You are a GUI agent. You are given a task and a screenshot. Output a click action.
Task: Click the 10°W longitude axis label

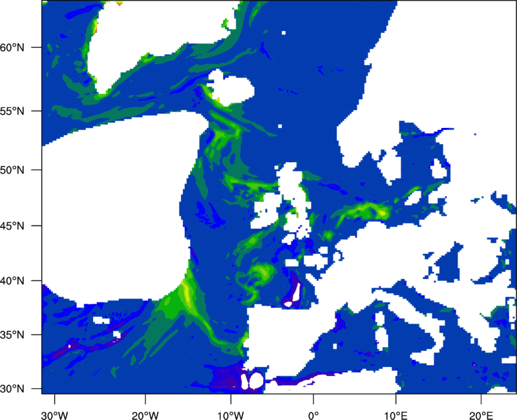tap(231, 415)
